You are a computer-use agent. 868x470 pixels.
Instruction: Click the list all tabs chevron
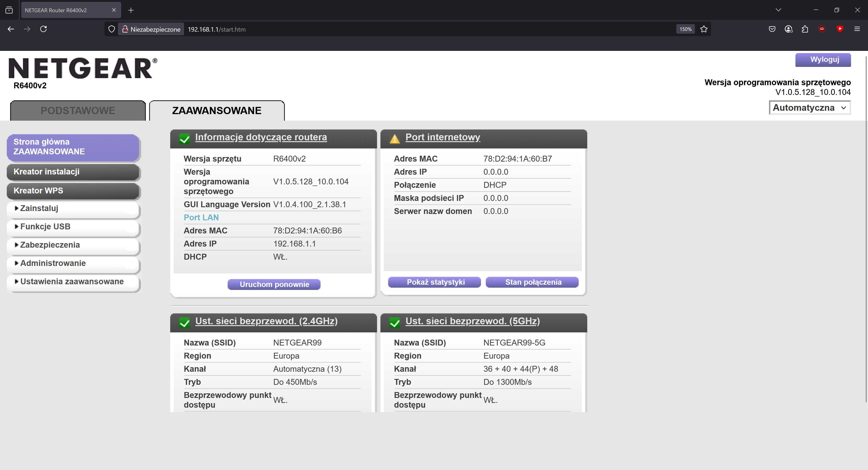pos(778,10)
